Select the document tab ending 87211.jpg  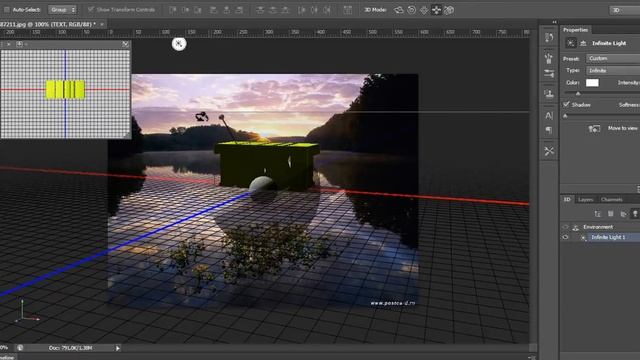click(48, 24)
